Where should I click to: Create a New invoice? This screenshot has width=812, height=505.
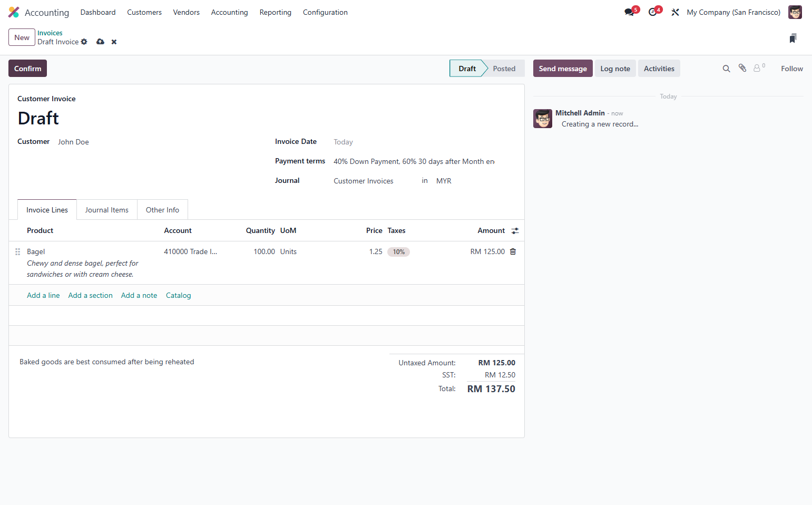pos(22,37)
